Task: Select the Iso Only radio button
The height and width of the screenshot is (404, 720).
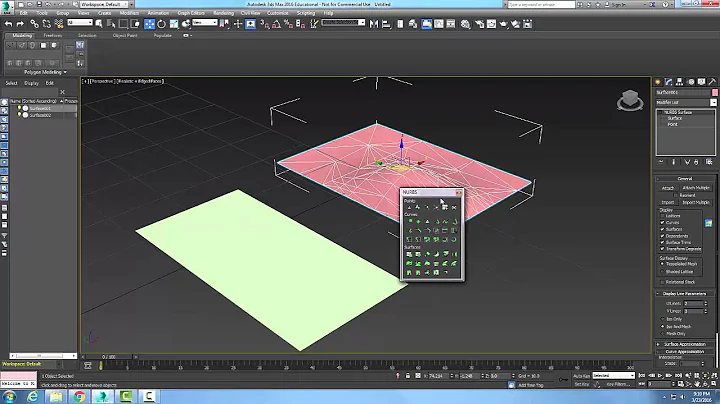Action: 663,319
